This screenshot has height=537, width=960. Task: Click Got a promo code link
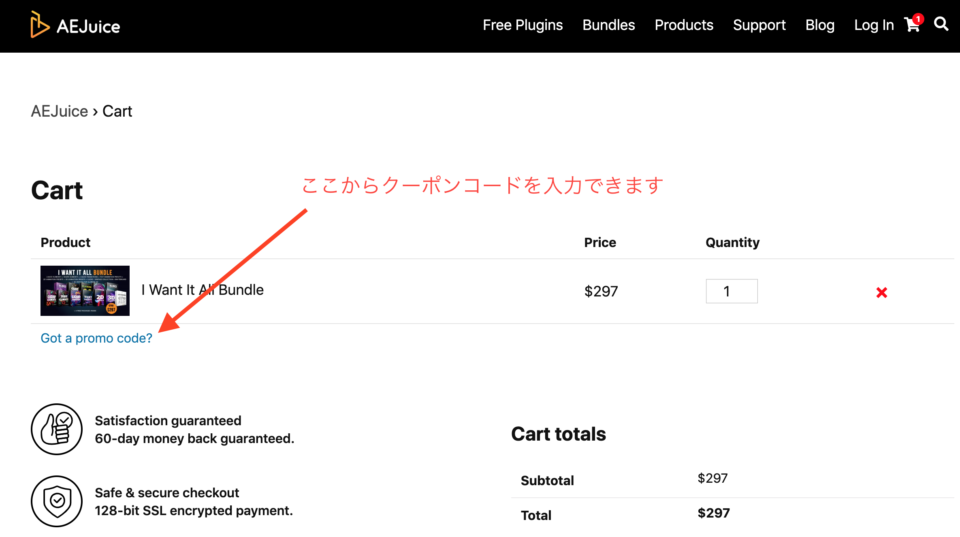[x=96, y=338]
